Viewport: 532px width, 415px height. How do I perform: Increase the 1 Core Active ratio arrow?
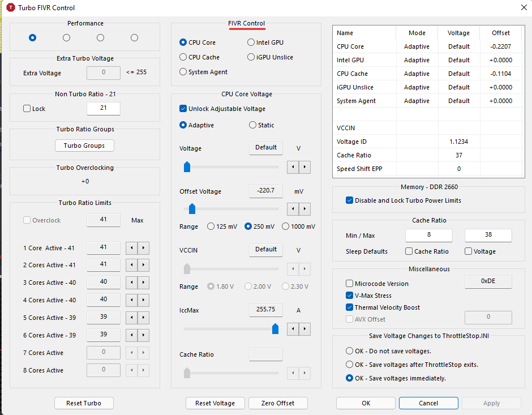(x=144, y=248)
